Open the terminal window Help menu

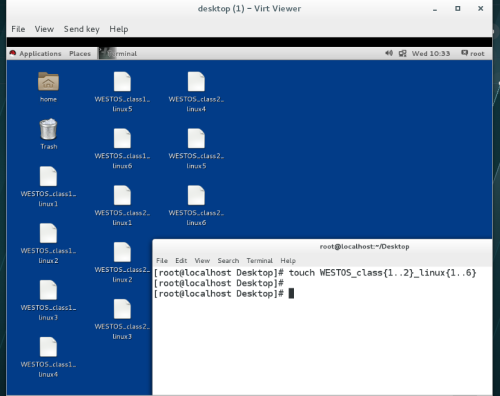point(288,260)
